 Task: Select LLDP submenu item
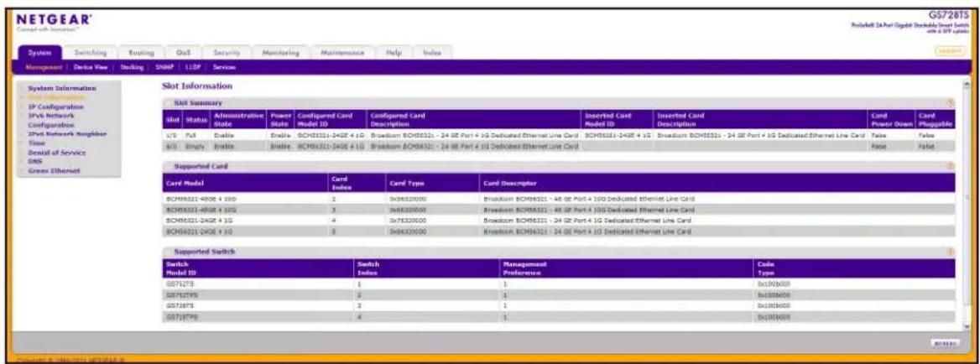[192, 65]
